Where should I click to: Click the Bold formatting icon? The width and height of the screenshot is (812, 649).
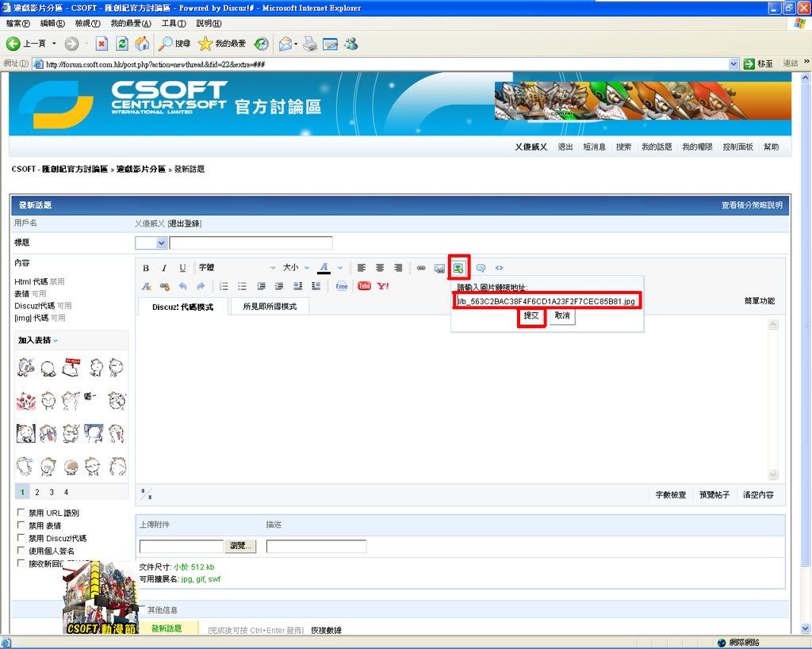tap(146, 268)
